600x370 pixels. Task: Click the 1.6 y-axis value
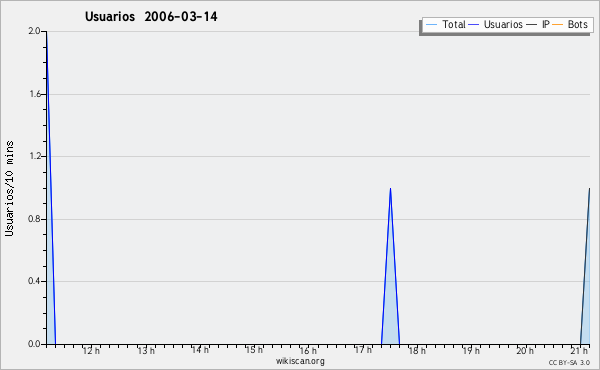coord(35,94)
